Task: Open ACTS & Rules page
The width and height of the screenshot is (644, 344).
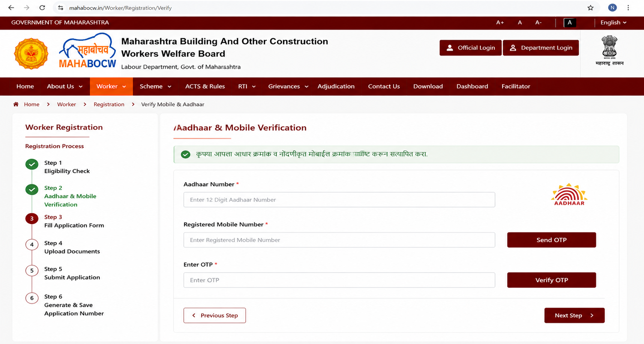Action: coord(205,86)
